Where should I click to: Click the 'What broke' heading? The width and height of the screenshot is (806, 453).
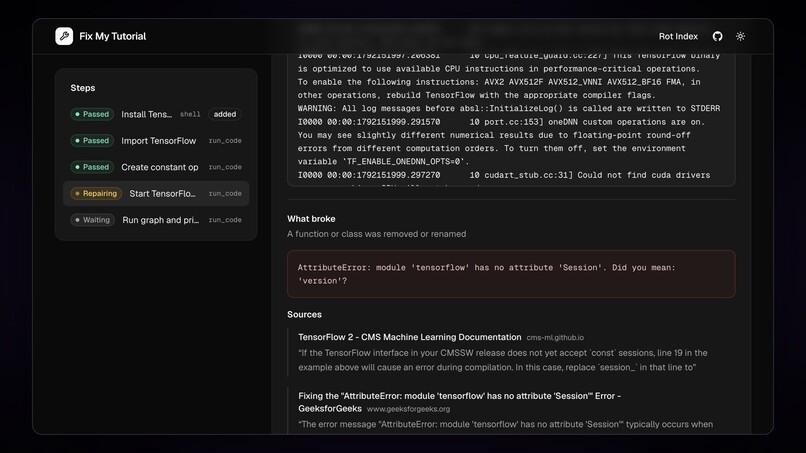pyautogui.click(x=311, y=219)
